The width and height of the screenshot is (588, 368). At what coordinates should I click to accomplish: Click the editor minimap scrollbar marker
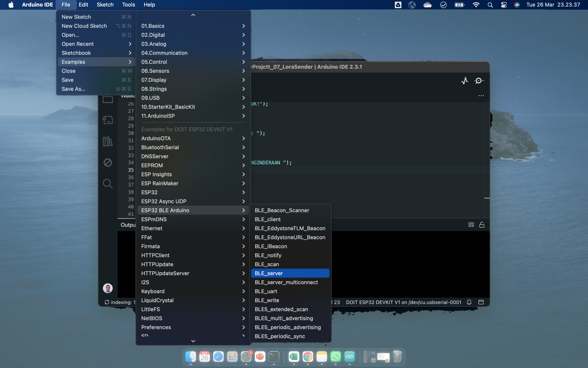(x=487, y=198)
